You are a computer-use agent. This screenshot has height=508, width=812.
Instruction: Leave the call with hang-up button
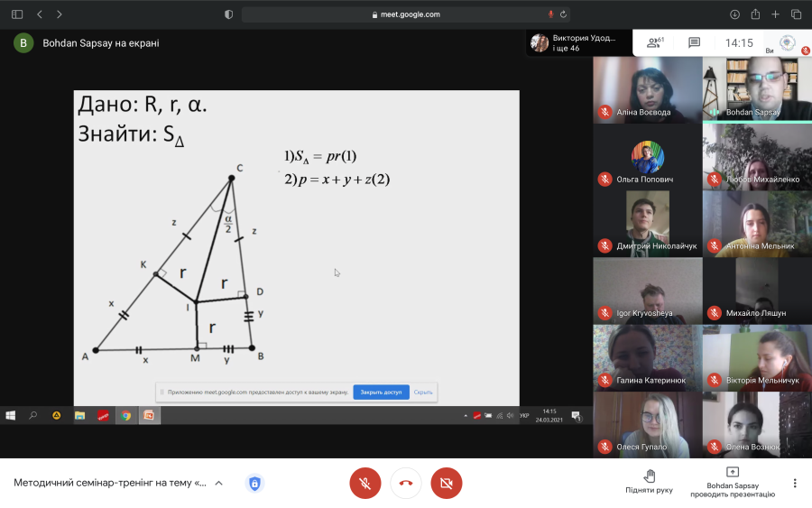point(406,483)
